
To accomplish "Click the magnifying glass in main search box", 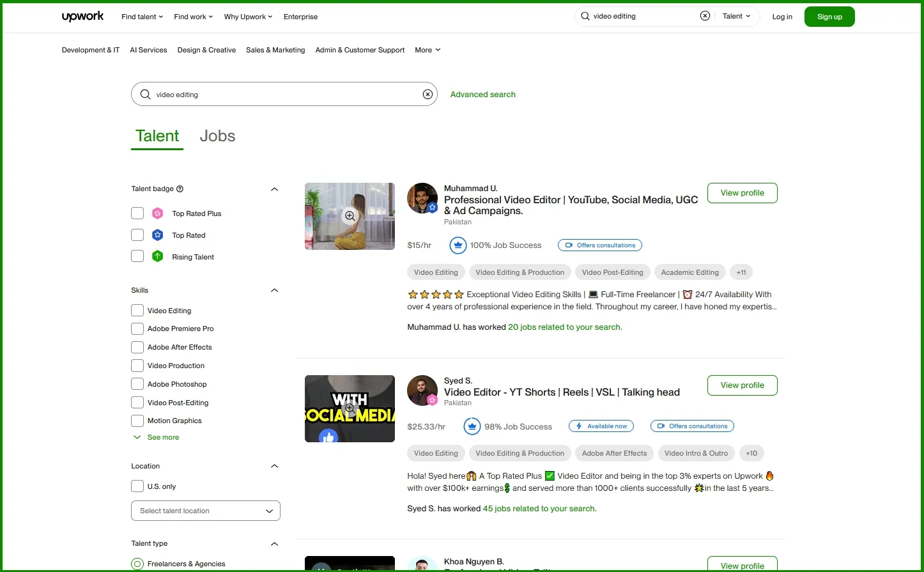I will pos(145,95).
